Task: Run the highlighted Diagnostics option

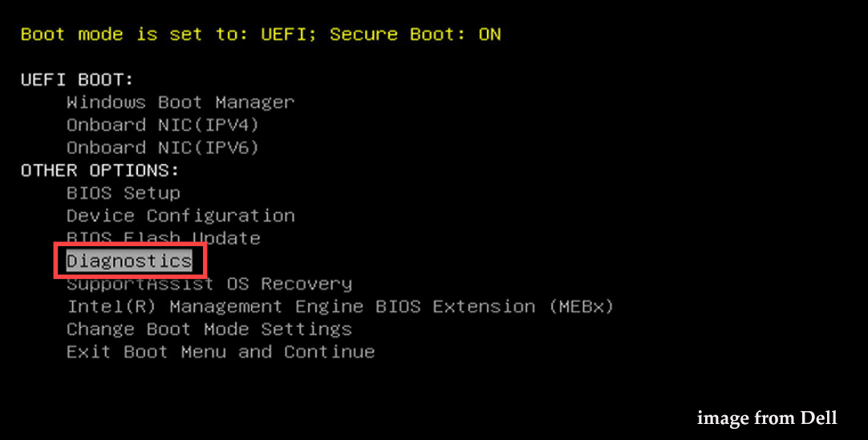Action: point(129,261)
